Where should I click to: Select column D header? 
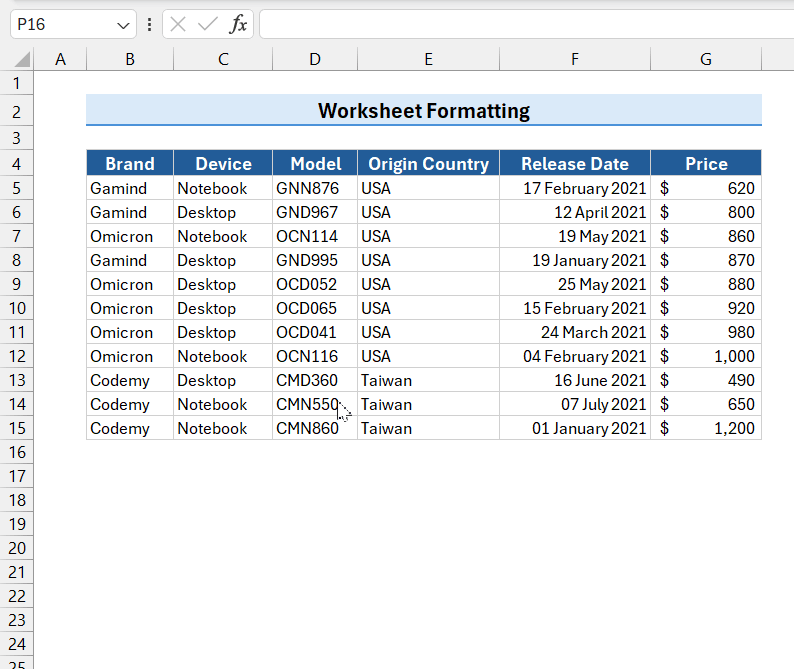[315, 60]
